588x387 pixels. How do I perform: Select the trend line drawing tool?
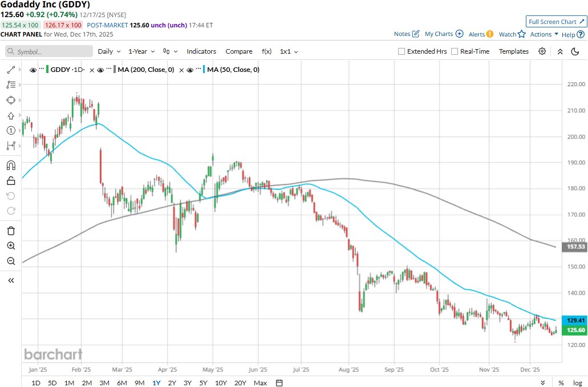point(11,70)
